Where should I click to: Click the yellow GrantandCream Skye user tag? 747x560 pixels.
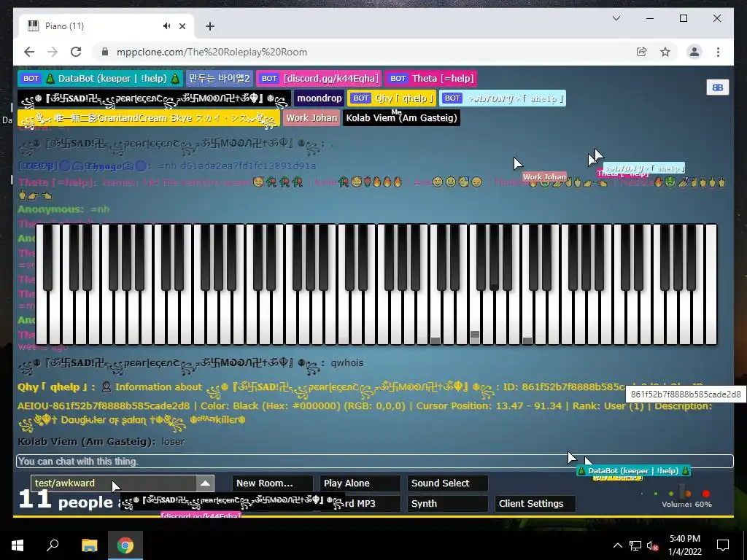point(149,118)
